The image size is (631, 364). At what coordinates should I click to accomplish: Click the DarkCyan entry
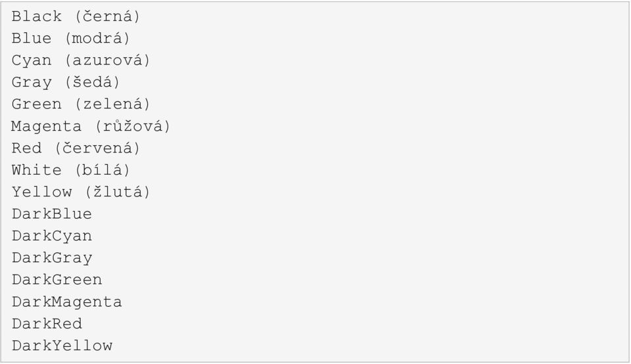(x=52, y=236)
